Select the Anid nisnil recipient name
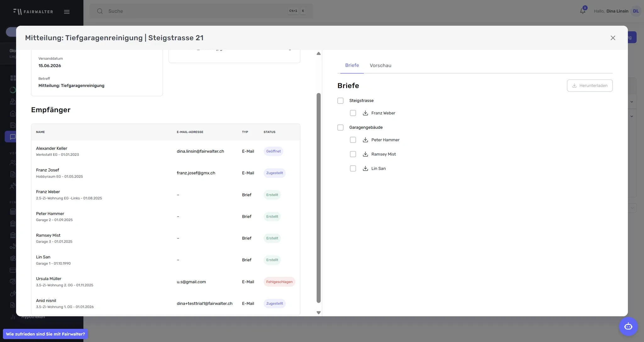Viewport: 644px width, 342px height. [x=46, y=301]
